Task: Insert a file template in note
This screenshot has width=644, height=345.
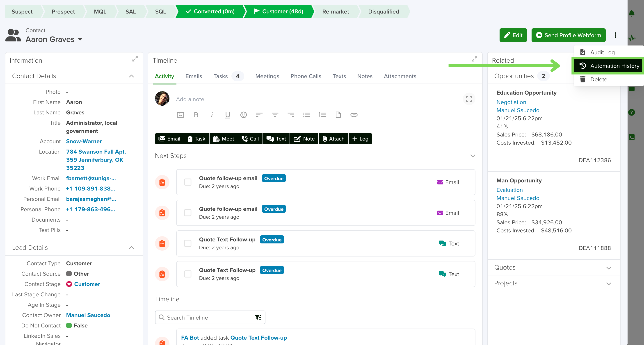Action: 338,115
